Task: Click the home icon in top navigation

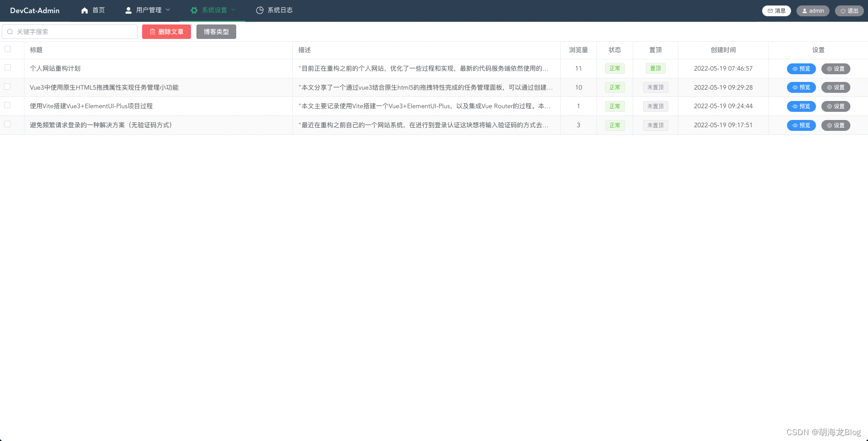Action: (x=85, y=10)
